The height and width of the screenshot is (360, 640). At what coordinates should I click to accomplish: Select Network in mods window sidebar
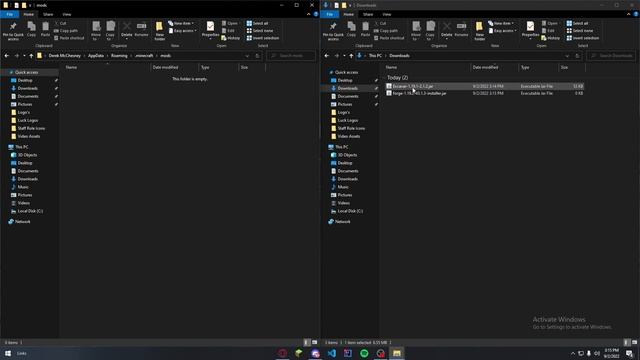(x=22, y=222)
